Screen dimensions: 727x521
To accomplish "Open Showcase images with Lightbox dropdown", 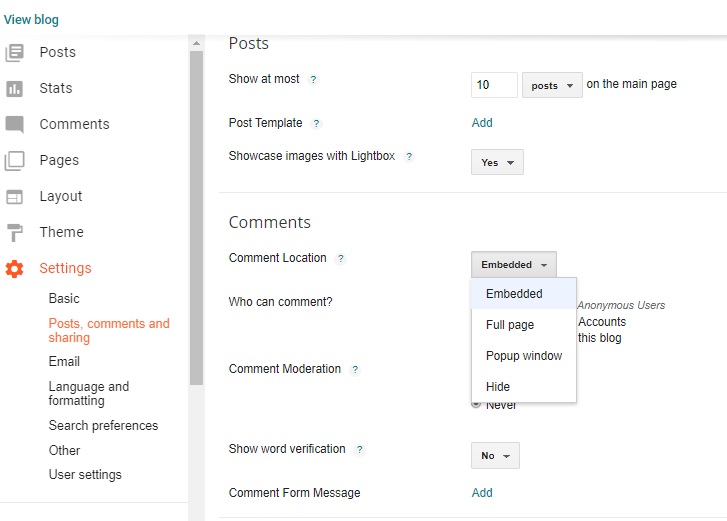I will (497, 162).
